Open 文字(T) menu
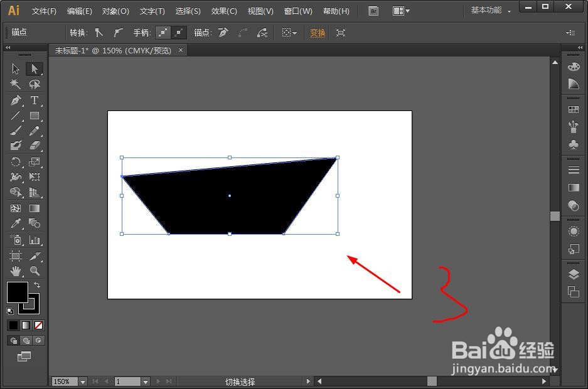This screenshot has height=389, width=588. point(152,11)
